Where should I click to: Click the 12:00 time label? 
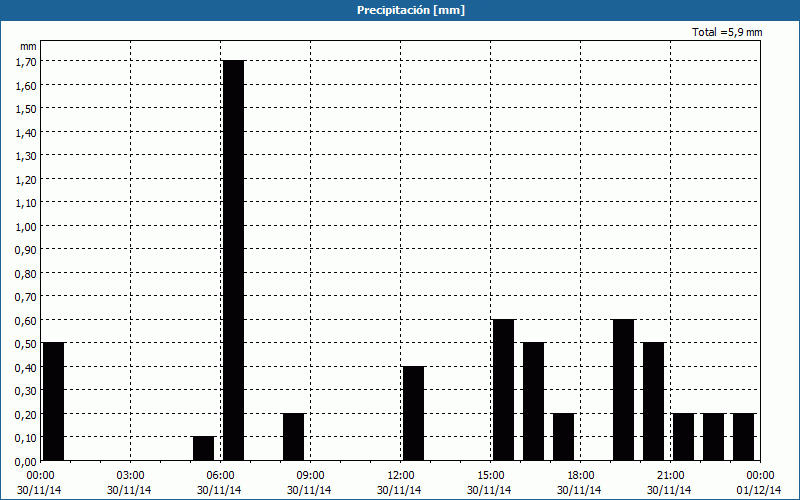(400, 476)
